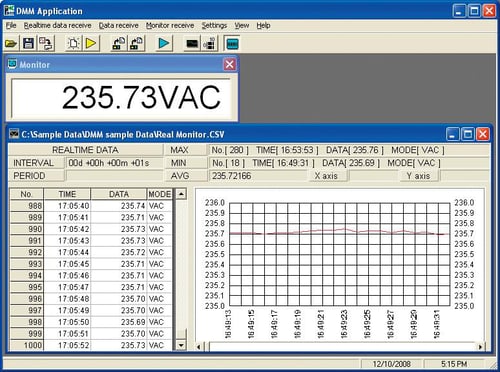
Task: Open the Realtime data receive menu
Action: (x=57, y=25)
